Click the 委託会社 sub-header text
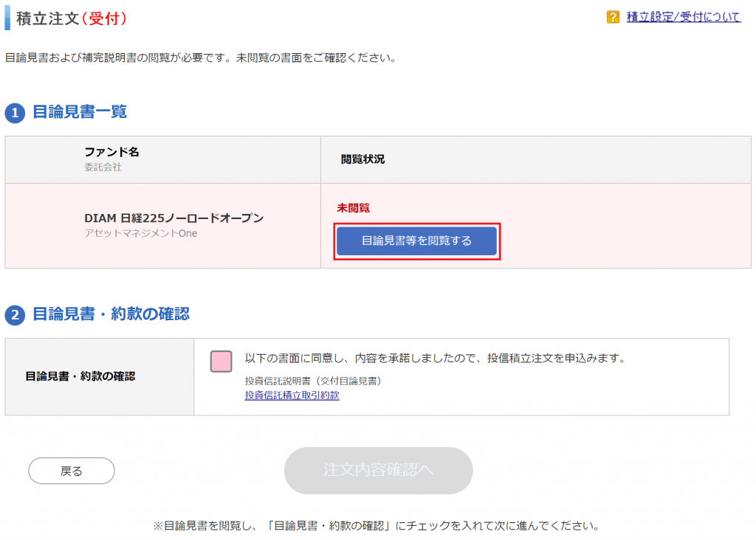756x540 pixels. tap(103, 167)
